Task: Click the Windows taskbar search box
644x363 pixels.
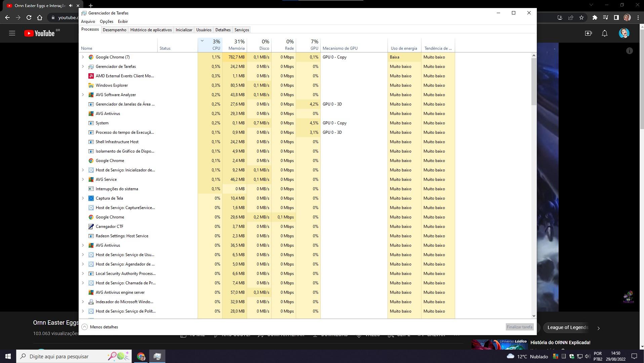Action: [x=74, y=356]
